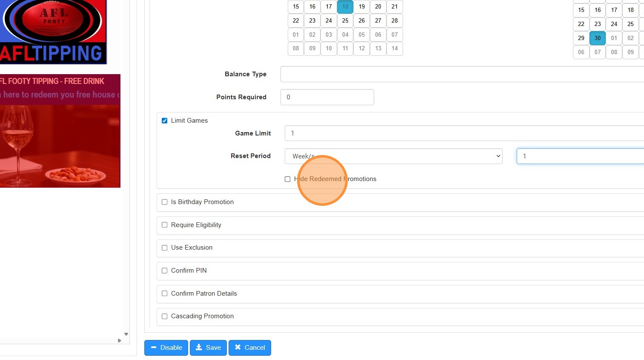
Task: Tick Is Birthday Promotion checkbox
Action: [165, 202]
